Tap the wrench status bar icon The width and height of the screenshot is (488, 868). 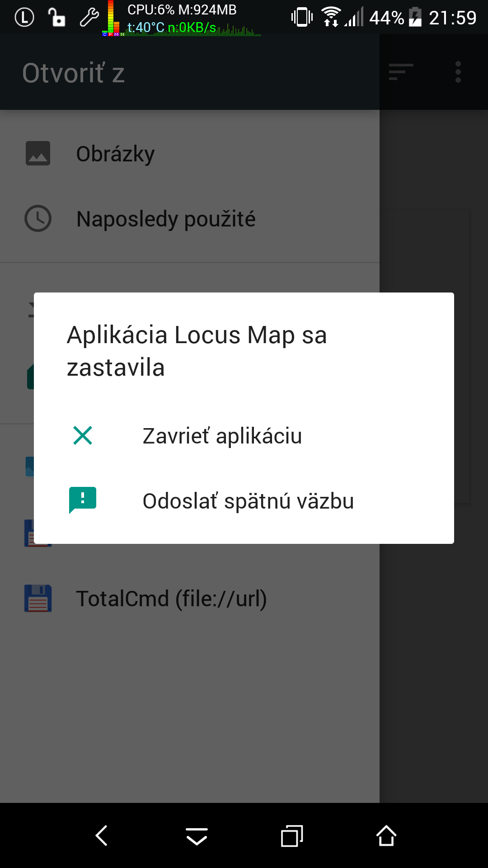89,18
